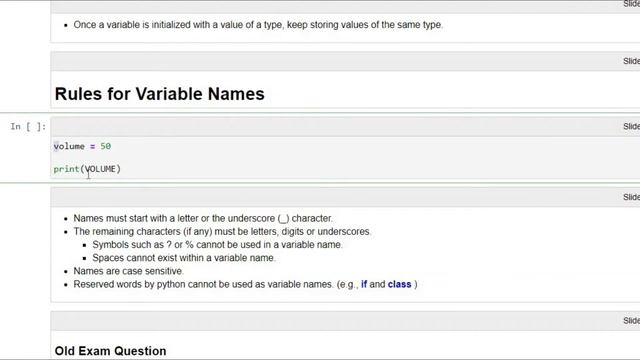Click the sub-bullet 'Symbols such as ? or %'
The width and height of the screenshot is (640, 360).
point(217,245)
